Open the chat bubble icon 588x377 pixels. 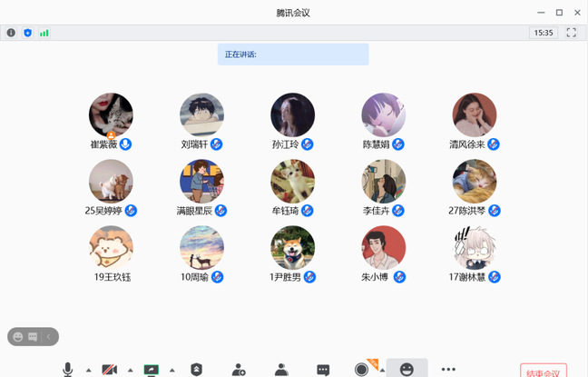tap(323, 369)
